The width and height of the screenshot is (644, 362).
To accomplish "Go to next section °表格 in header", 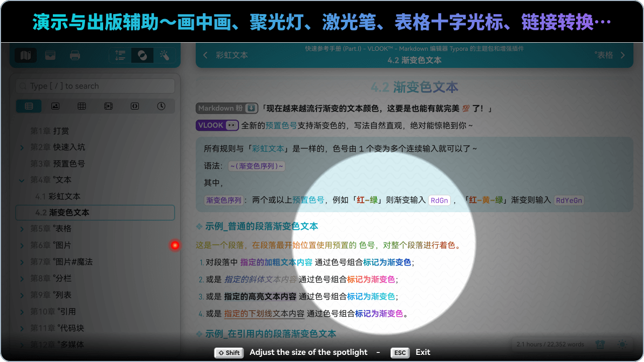I will pos(610,55).
